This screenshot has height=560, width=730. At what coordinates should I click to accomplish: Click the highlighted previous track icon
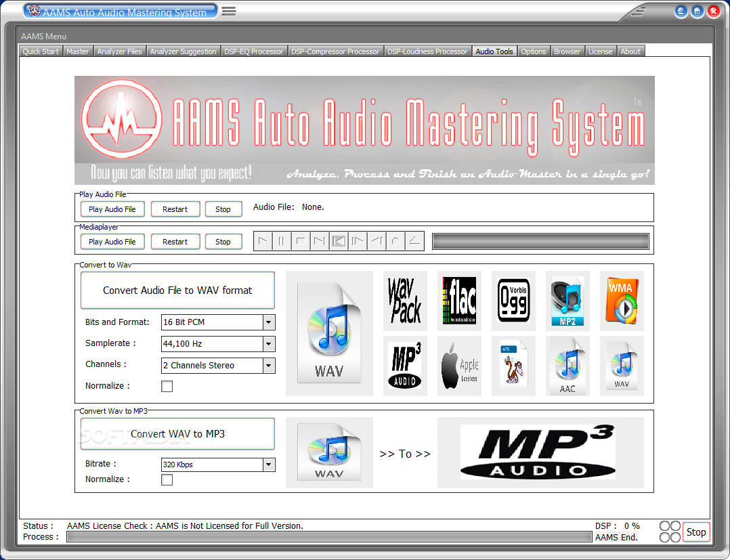click(339, 241)
